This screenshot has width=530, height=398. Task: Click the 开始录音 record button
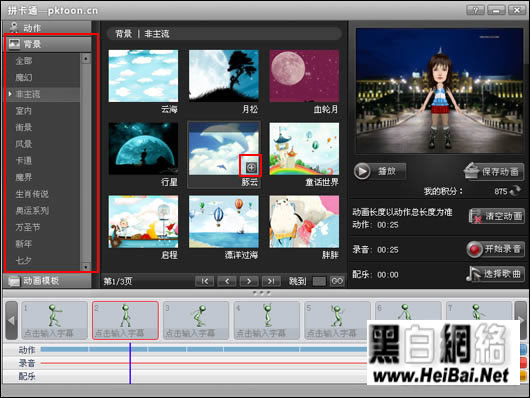point(495,249)
